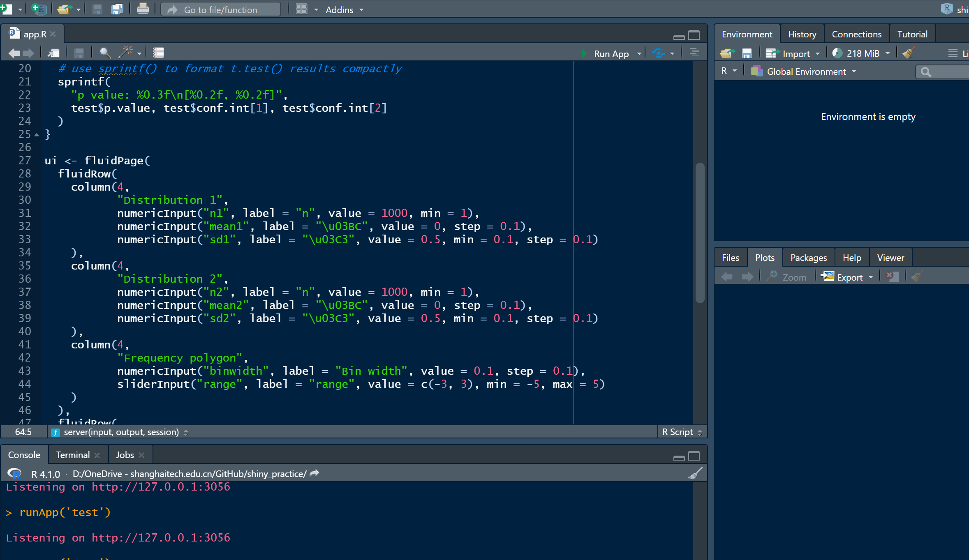969x560 pixels.
Task: Click the Export plot button
Action: click(x=847, y=277)
